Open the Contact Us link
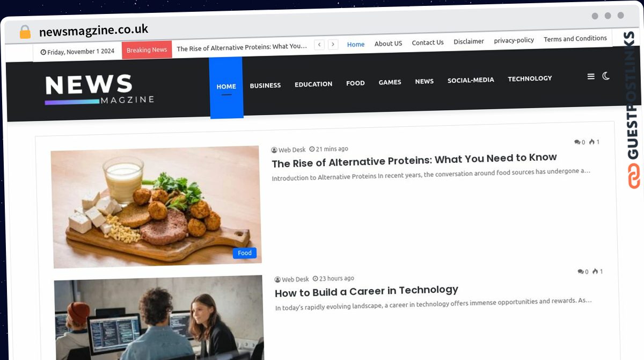This screenshot has width=644, height=360. 428,42
